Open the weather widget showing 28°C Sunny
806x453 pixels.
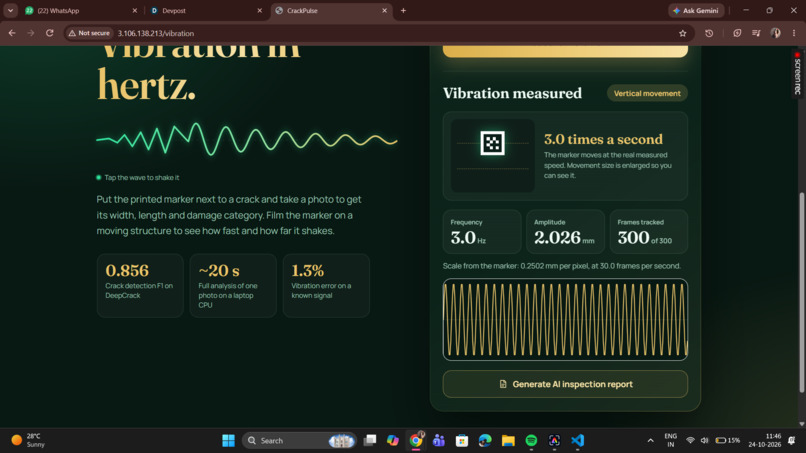pos(29,441)
